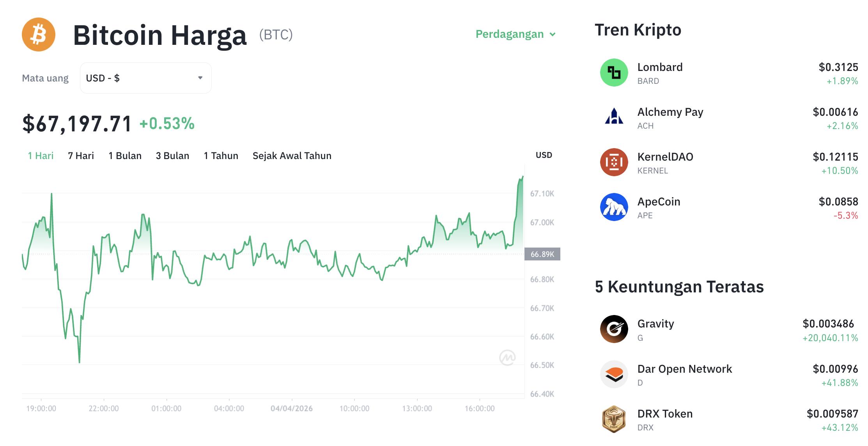Viewport: 868px width, 446px height.
Task: Click the Dar Open Network icon
Action: point(613,374)
